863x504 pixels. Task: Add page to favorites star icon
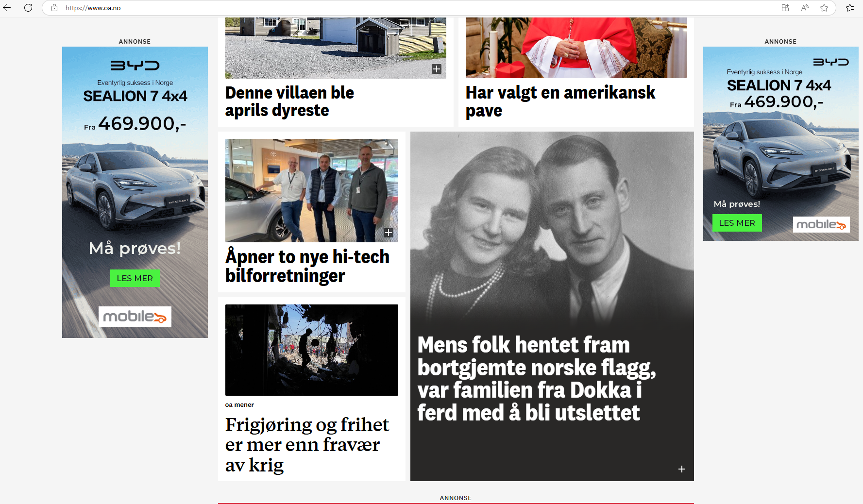[x=824, y=8]
